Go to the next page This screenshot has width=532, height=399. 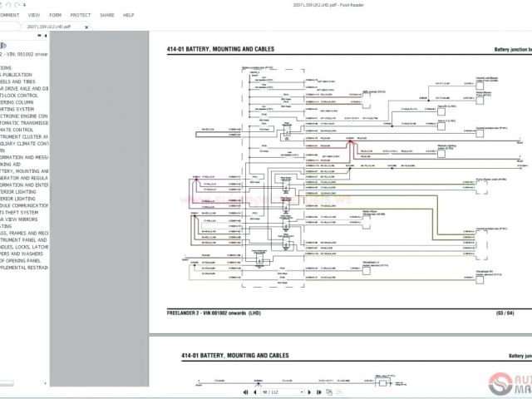pyautogui.click(x=308, y=391)
